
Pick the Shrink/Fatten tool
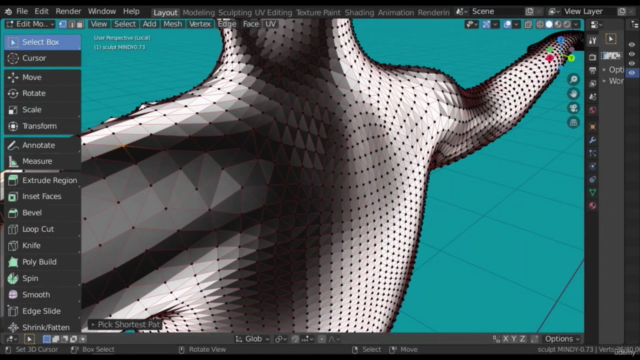pyautogui.click(x=42, y=327)
